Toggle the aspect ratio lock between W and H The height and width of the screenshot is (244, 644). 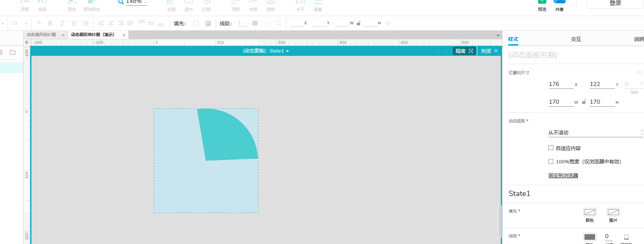(584, 102)
